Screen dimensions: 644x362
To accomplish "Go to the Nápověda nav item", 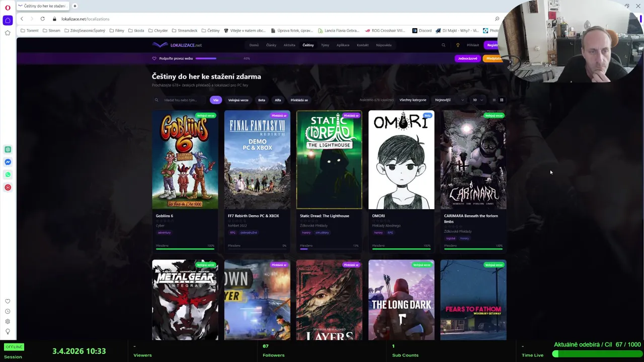I will coord(384,45).
